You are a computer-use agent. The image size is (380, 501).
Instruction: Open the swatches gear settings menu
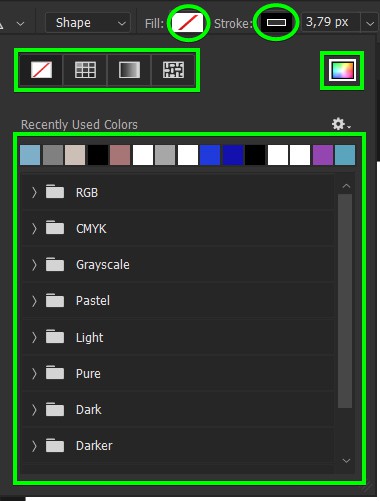tap(341, 124)
